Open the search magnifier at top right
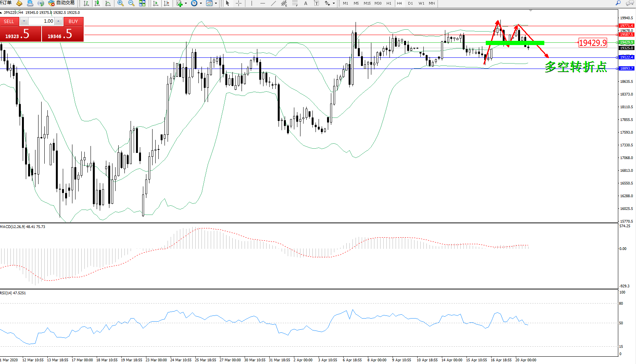 pos(618,3)
